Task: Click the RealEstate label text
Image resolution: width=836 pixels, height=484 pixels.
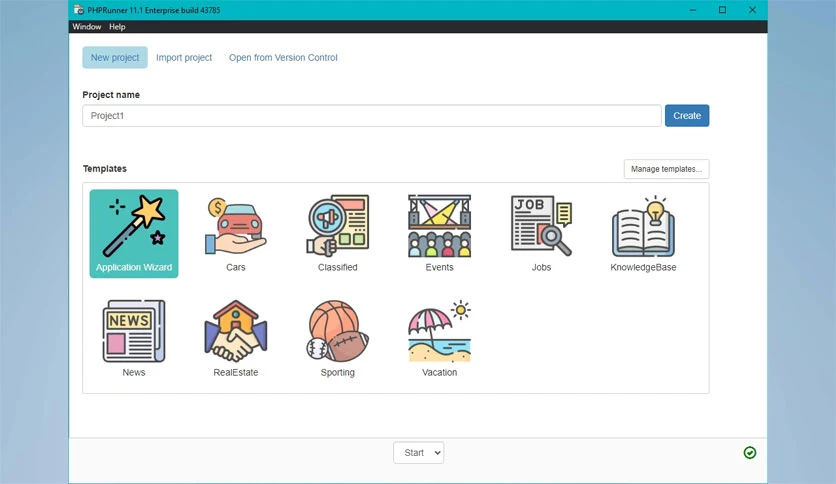Action: (x=236, y=372)
